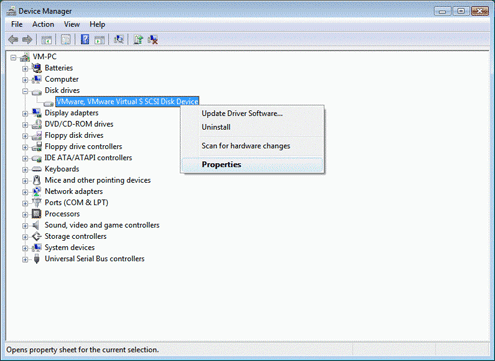Expand the IDE ATA/ATAPI controllers node

click(x=25, y=158)
